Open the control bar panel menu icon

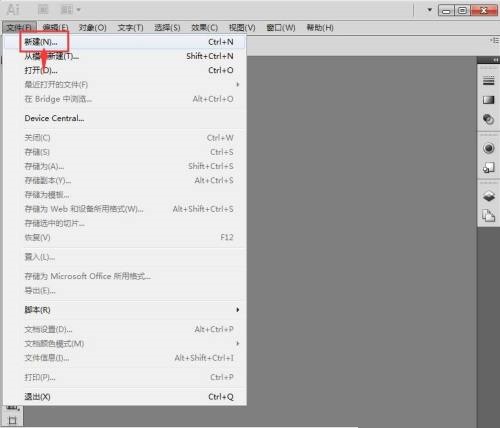pos(495,40)
